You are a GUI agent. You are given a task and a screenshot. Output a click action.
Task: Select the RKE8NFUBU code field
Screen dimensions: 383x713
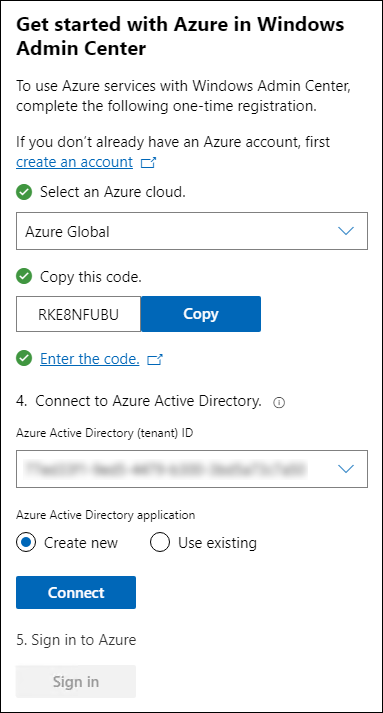tap(78, 314)
